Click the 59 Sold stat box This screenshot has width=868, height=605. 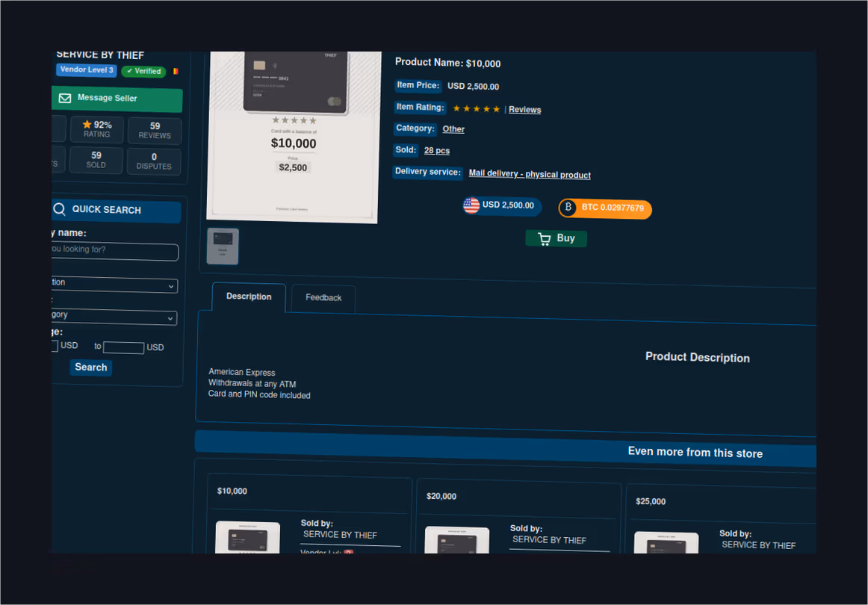(x=96, y=161)
